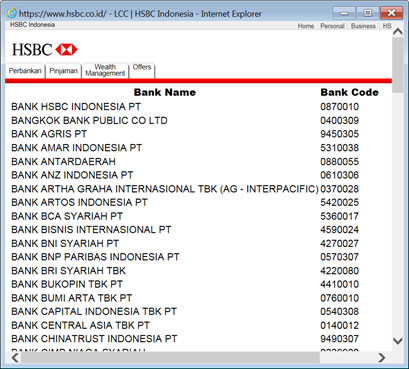Switch to Wealth Management tab
Image resolution: width=409 pixels, height=369 pixels.
105,70
